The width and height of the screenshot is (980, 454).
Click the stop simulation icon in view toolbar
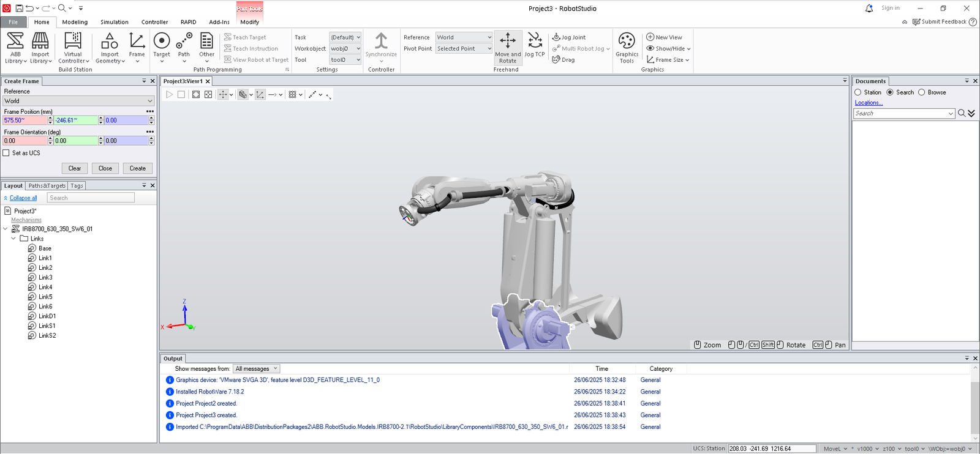click(x=181, y=94)
